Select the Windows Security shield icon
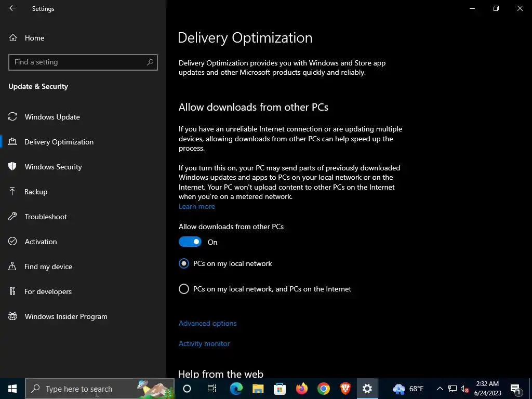Viewport: 532px width, 399px height. click(12, 166)
